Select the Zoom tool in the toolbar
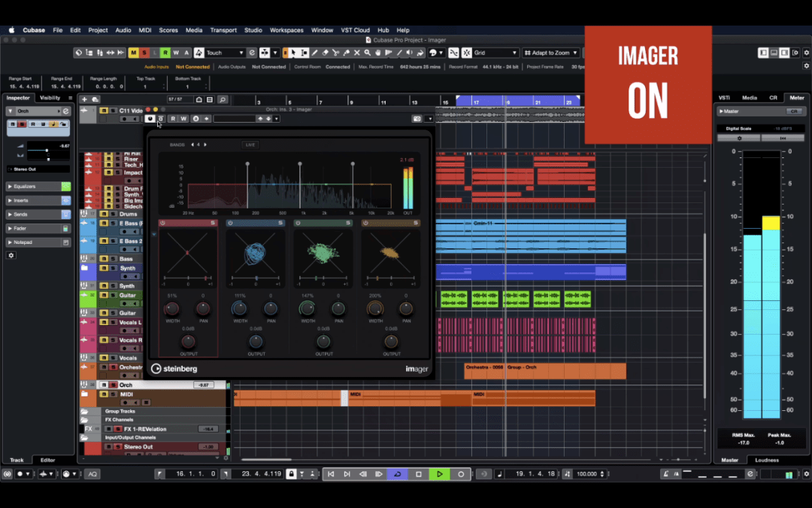The image size is (812, 508). tap(368, 53)
